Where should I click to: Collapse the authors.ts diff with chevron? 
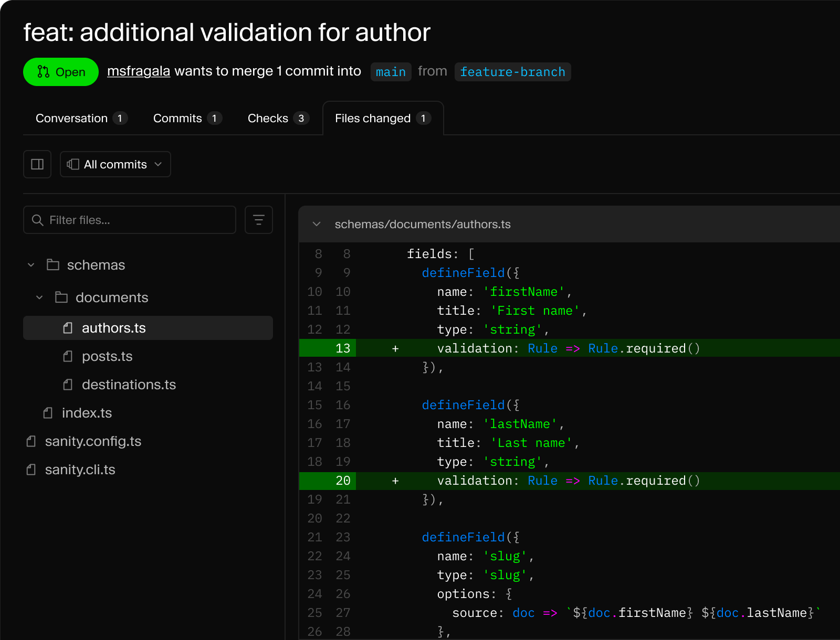317,224
